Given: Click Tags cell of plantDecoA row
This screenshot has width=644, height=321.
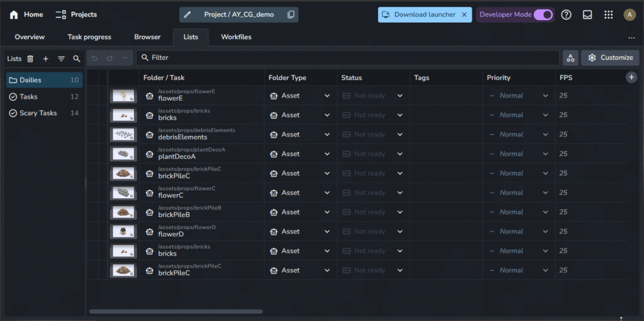Looking at the screenshot, I should coord(447,154).
